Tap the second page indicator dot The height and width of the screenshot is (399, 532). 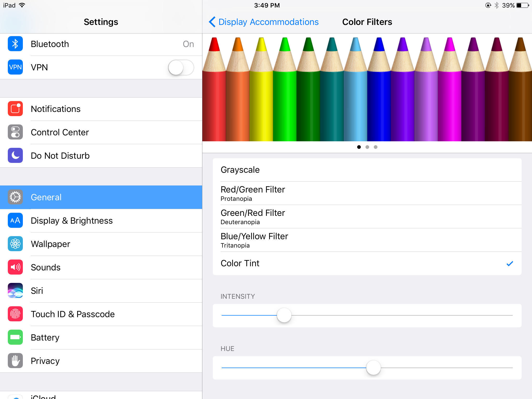pyautogui.click(x=367, y=147)
